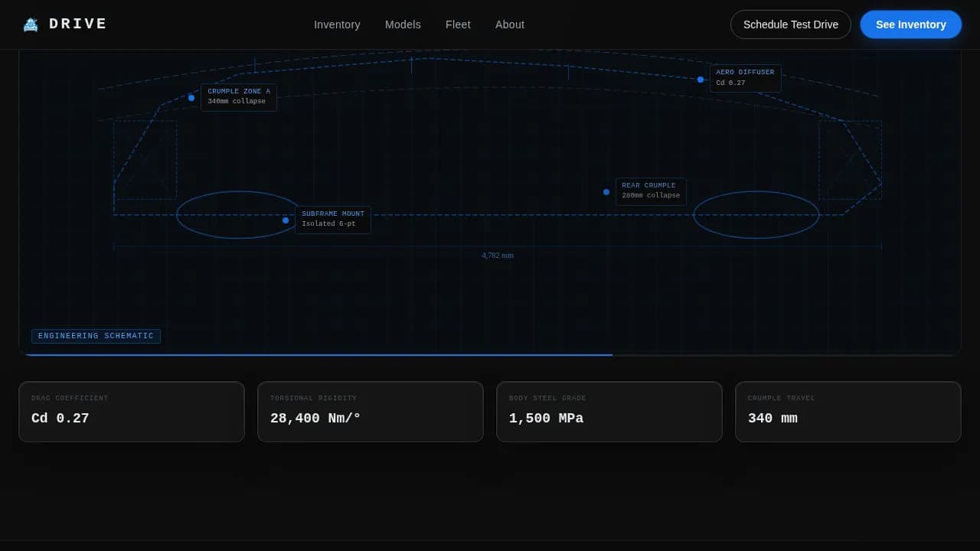Click the Rear Crumple hotspot dot

tap(606, 192)
